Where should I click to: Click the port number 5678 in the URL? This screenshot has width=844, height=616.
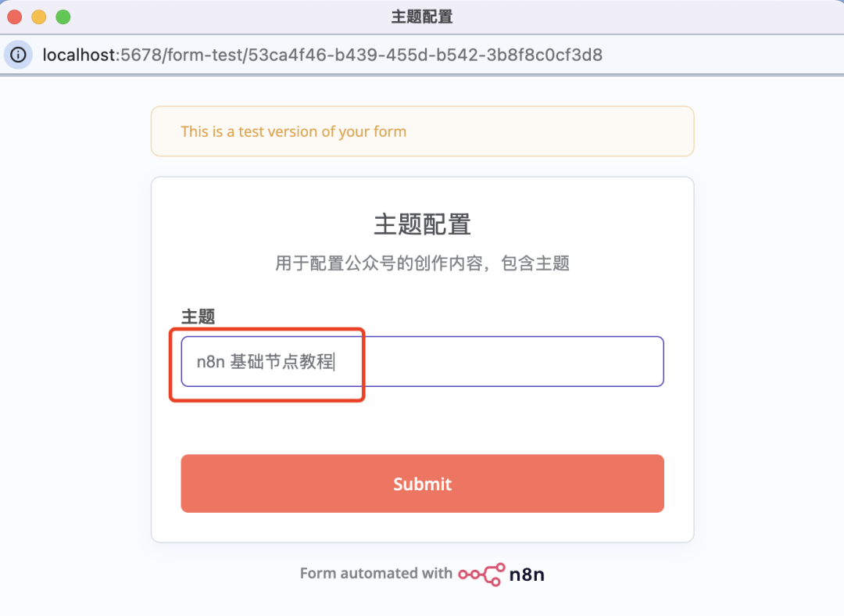(x=137, y=55)
